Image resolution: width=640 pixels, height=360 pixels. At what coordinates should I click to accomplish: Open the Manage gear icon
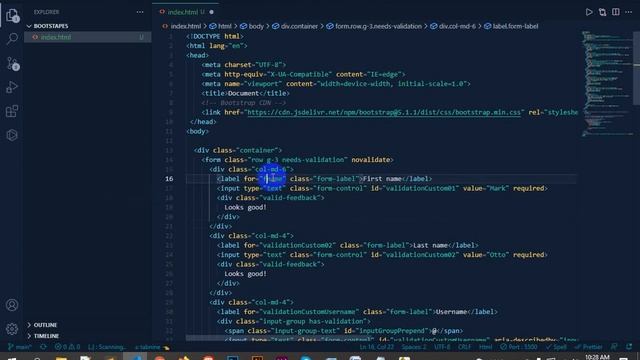pos(12,329)
